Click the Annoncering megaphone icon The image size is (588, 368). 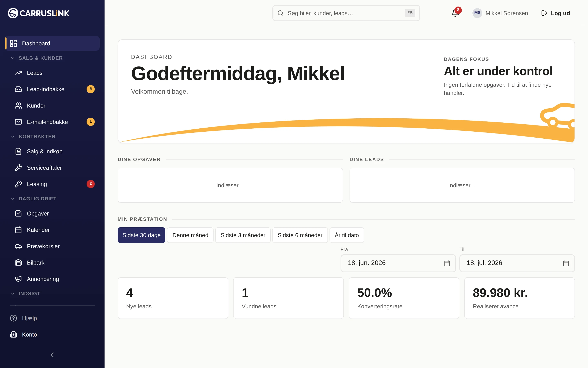[x=18, y=279]
